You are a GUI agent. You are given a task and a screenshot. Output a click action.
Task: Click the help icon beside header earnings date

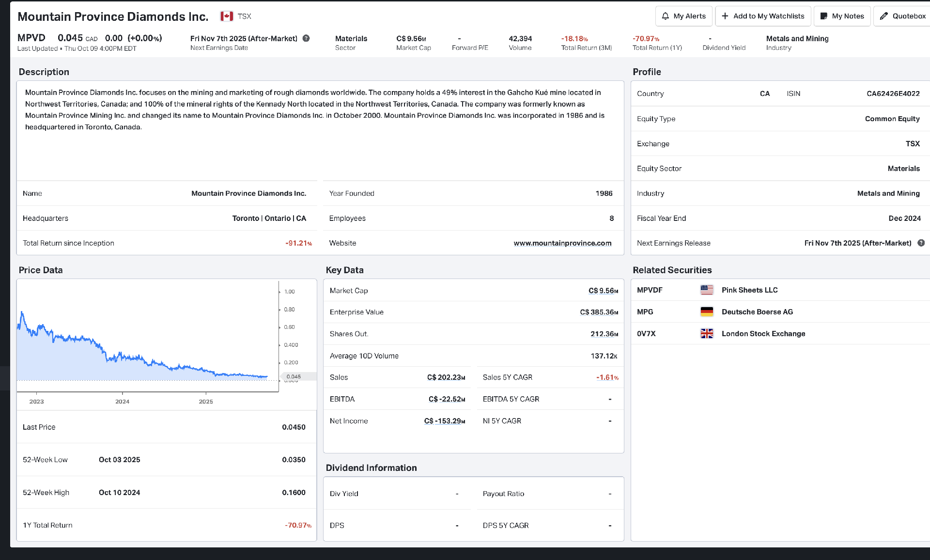[306, 38]
